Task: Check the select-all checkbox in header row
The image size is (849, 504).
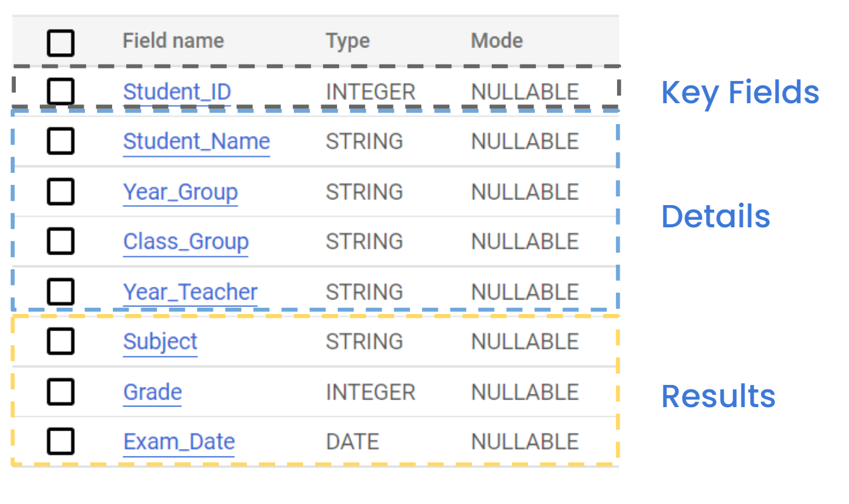Action: 61,43
